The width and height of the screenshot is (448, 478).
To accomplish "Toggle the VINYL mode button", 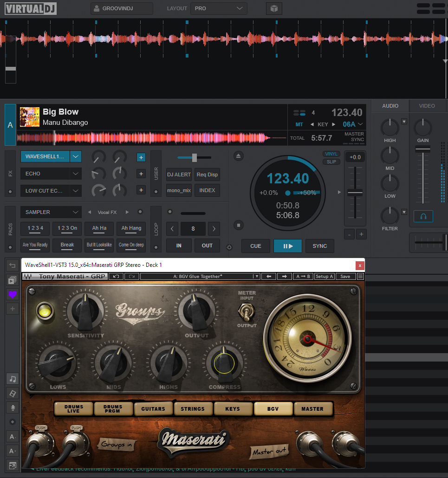I will [331, 154].
